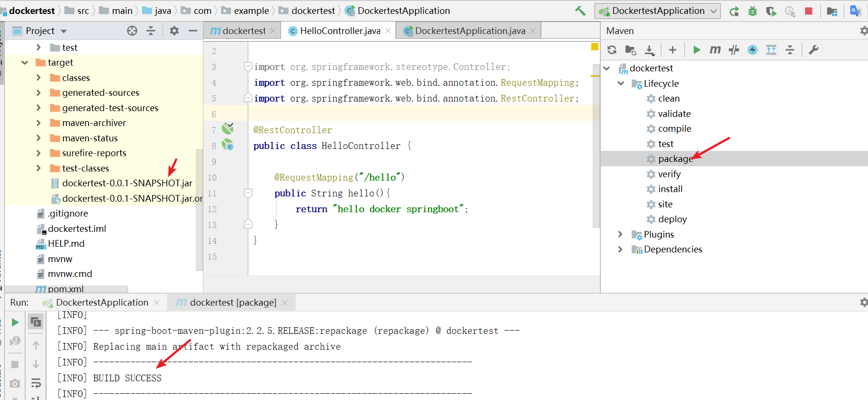Run Maven build green play icon
The width and height of the screenshot is (868, 400).
[x=697, y=50]
